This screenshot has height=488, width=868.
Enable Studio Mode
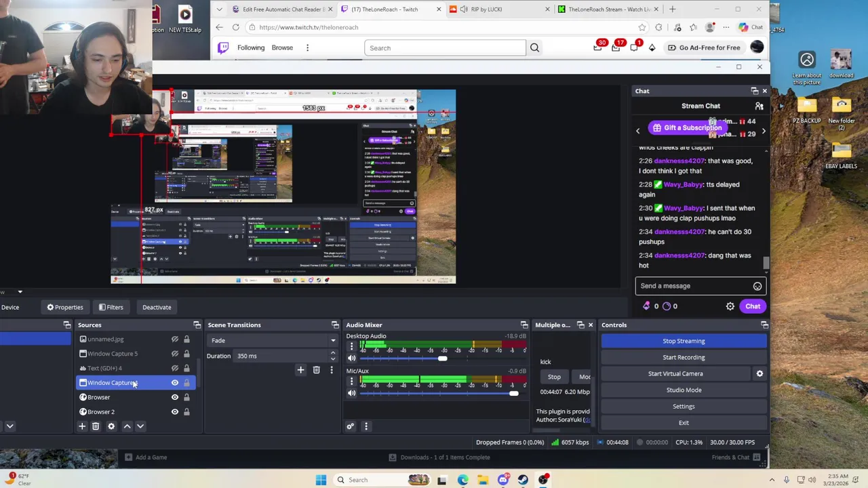(x=684, y=390)
